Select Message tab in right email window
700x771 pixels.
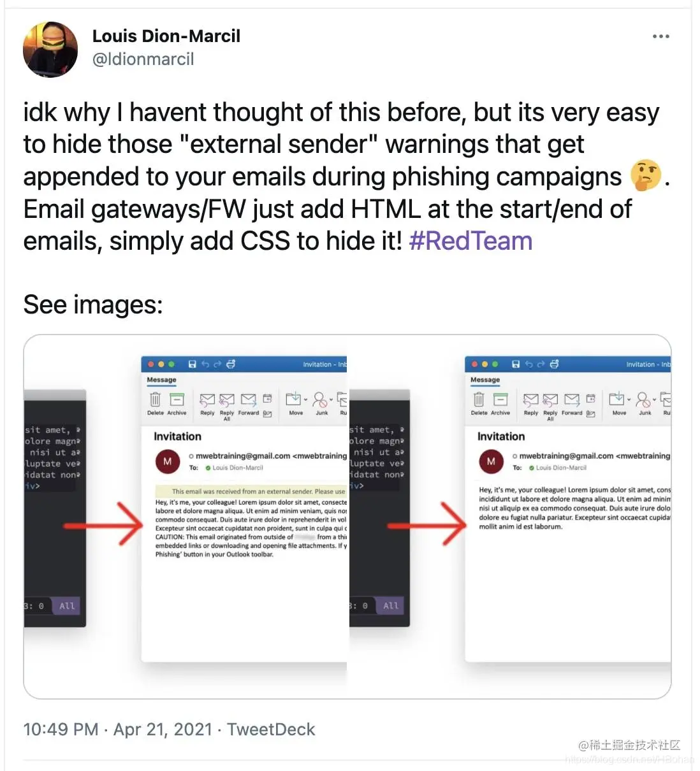[x=485, y=380]
